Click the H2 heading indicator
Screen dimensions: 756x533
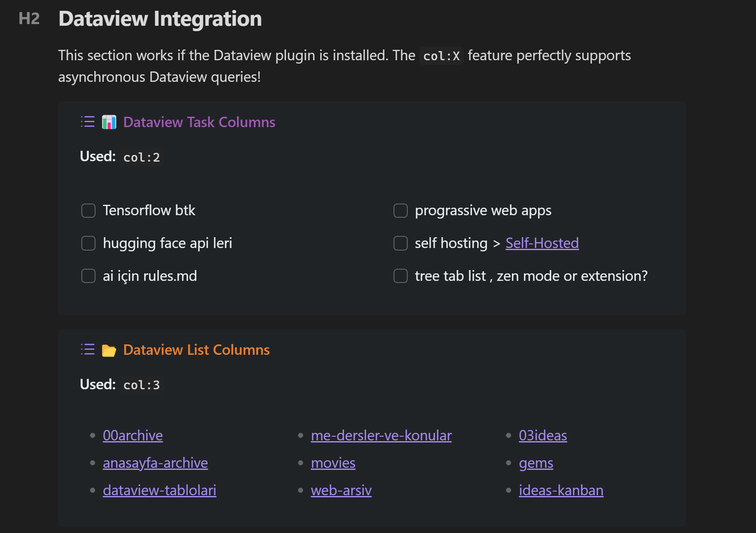pyautogui.click(x=29, y=19)
